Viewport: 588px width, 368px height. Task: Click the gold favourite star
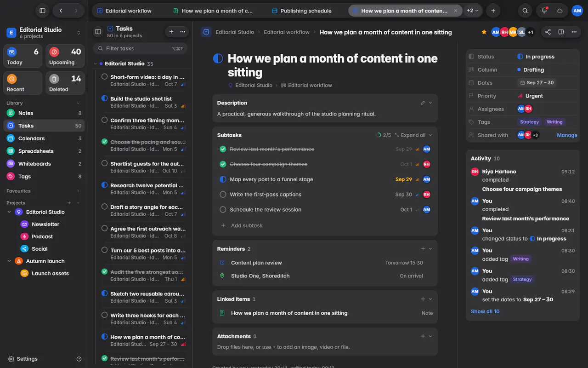484,32
